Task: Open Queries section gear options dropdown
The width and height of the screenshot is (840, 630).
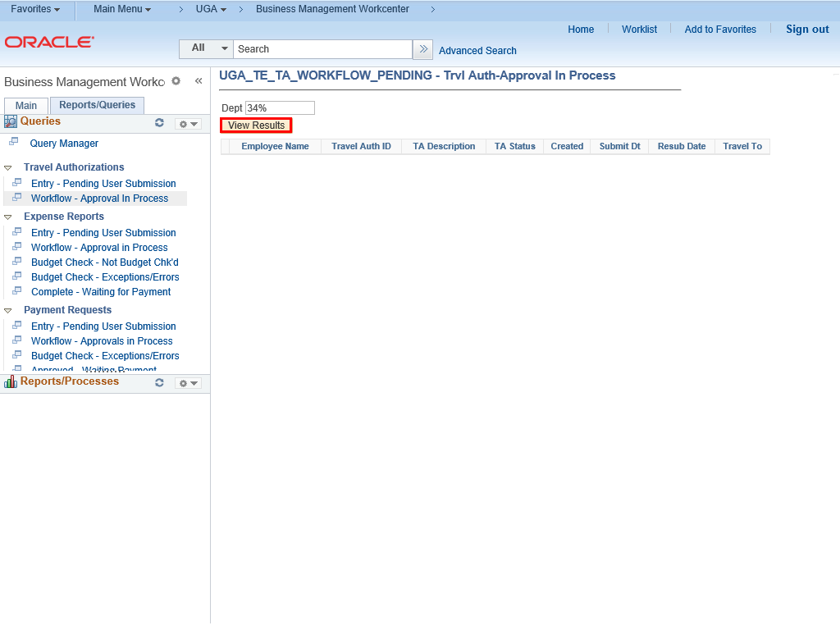Action: pyautogui.click(x=188, y=124)
